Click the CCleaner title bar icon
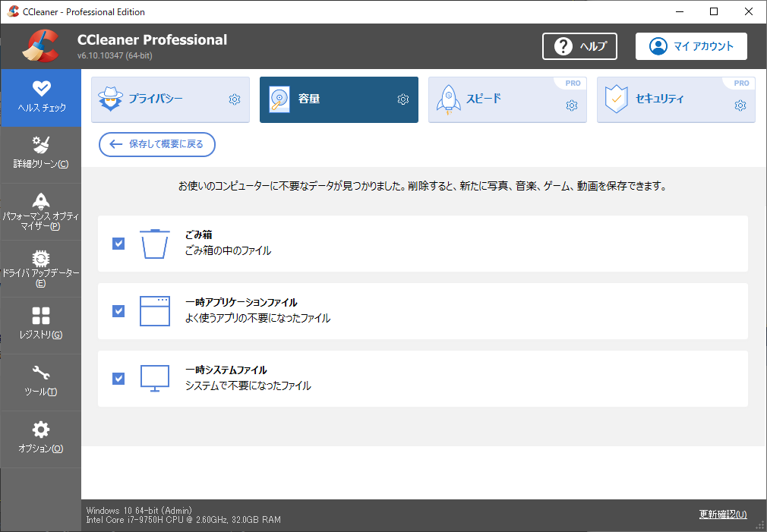The height and width of the screenshot is (532, 767). coord(13,11)
